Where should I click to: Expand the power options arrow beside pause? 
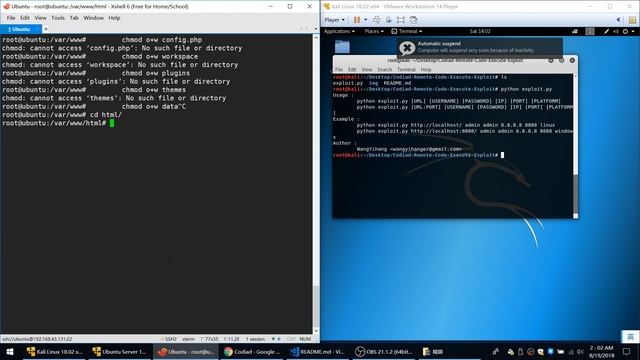365,20
